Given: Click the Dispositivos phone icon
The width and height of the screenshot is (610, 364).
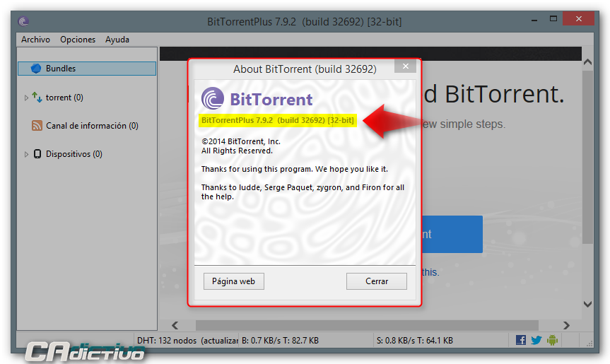Looking at the screenshot, I should click(37, 154).
